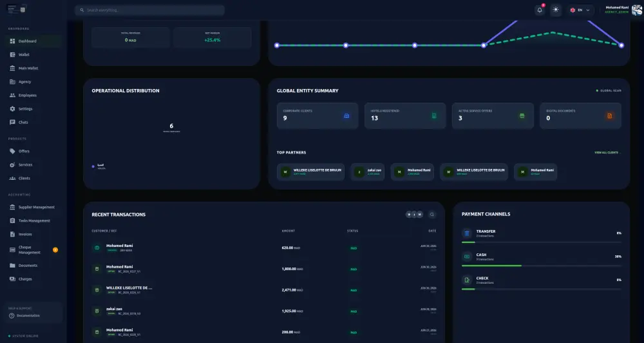Open Settings from the sidebar
This screenshot has height=343, width=644.
coord(33,109)
